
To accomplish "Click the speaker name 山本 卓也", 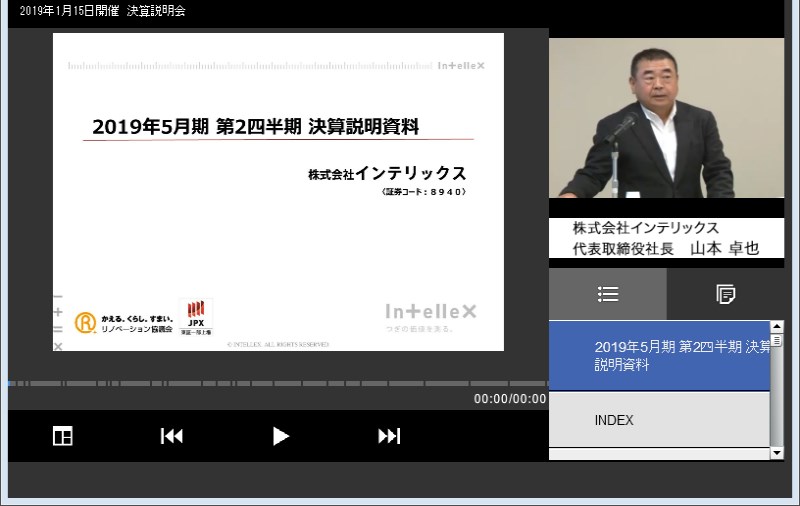I will (724, 248).
